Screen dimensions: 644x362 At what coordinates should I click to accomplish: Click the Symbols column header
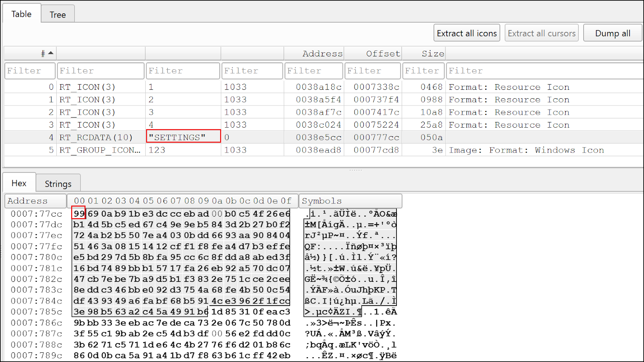[350, 201]
